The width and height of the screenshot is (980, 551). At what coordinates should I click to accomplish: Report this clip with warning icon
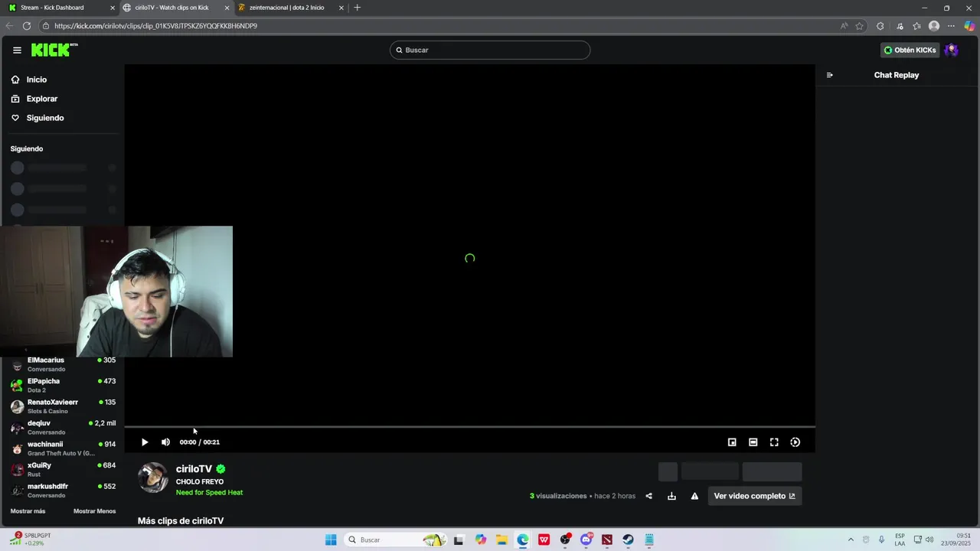(694, 496)
